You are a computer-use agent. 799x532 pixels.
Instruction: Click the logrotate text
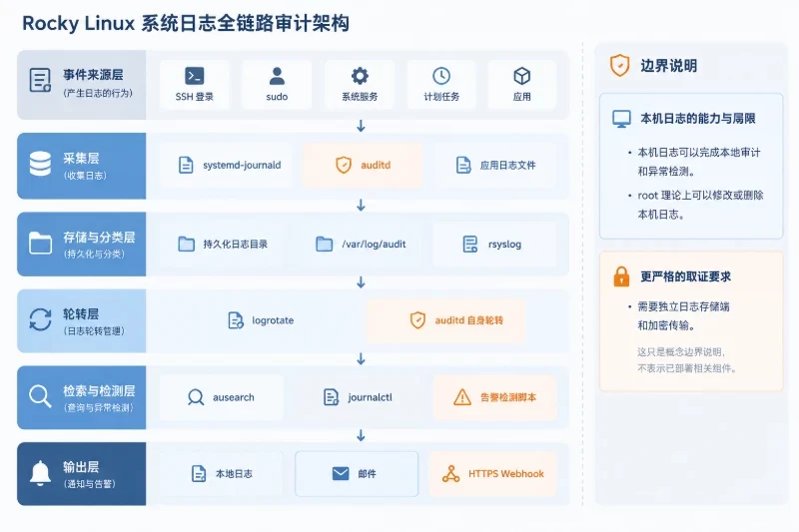pos(273,320)
